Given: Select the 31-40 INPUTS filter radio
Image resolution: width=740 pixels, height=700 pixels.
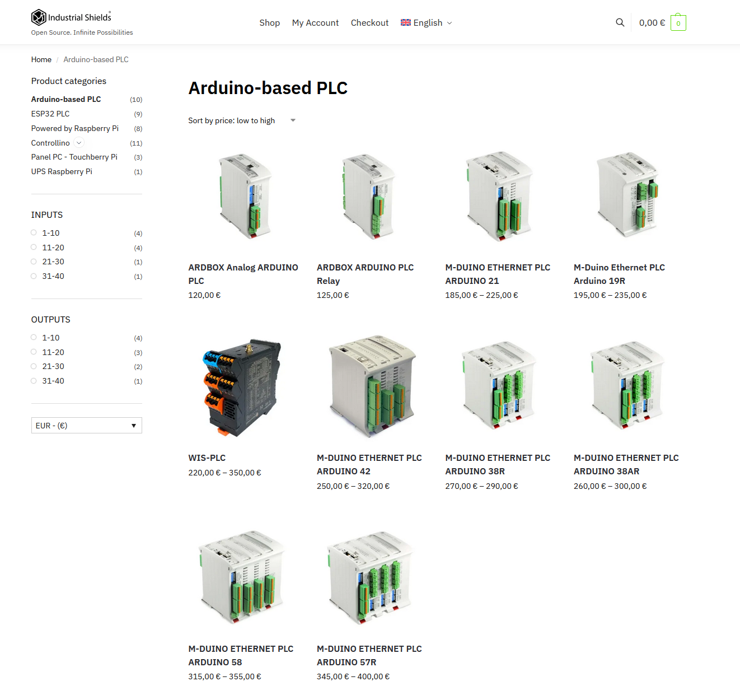Looking at the screenshot, I should coord(34,276).
